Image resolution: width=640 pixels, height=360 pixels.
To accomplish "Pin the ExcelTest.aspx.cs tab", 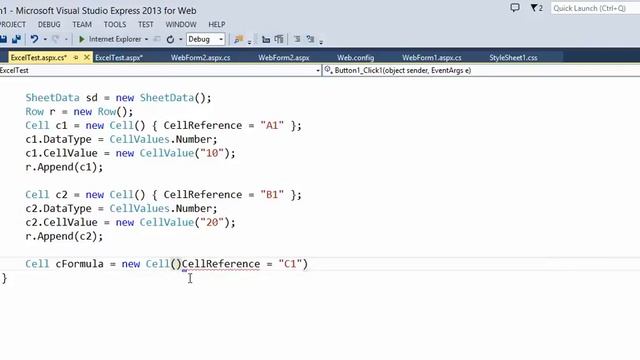I will pyautogui.click(x=76, y=58).
